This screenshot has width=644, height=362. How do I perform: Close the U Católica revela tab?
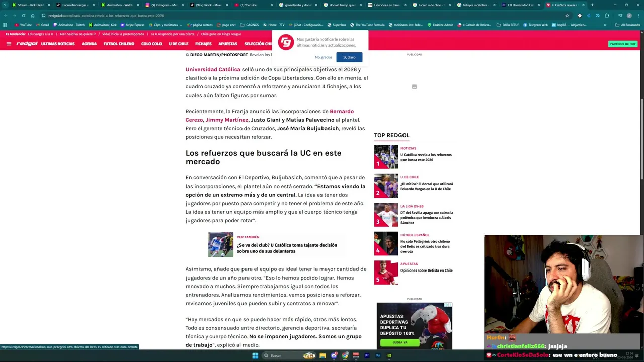click(x=583, y=5)
